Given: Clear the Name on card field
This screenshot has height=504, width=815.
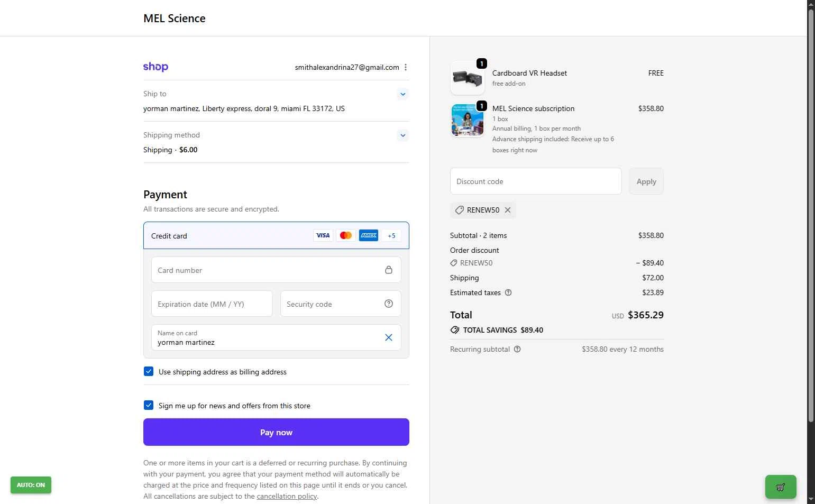Looking at the screenshot, I should click(389, 337).
